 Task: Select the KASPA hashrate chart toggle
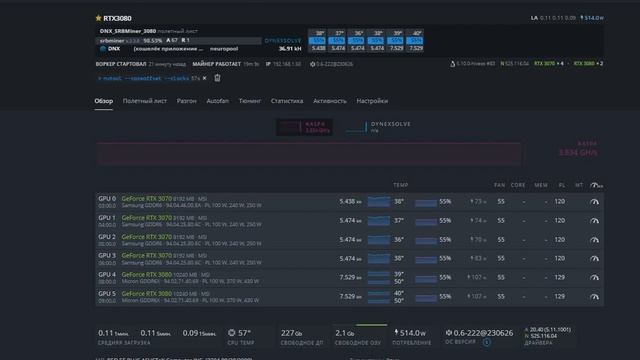[304, 127]
